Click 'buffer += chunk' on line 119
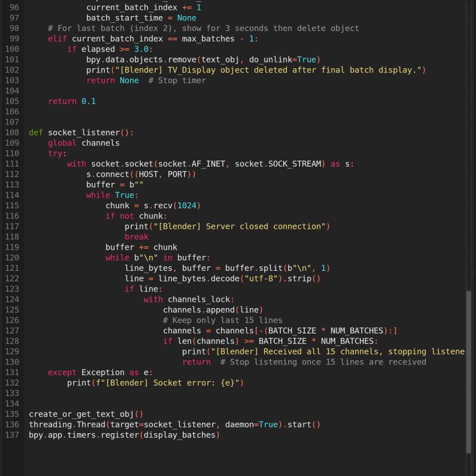This screenshot has height=476, width=476. click(141, 247)
